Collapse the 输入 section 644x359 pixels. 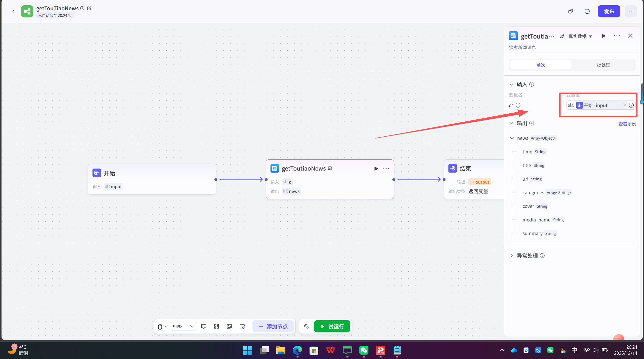[511, 84]
